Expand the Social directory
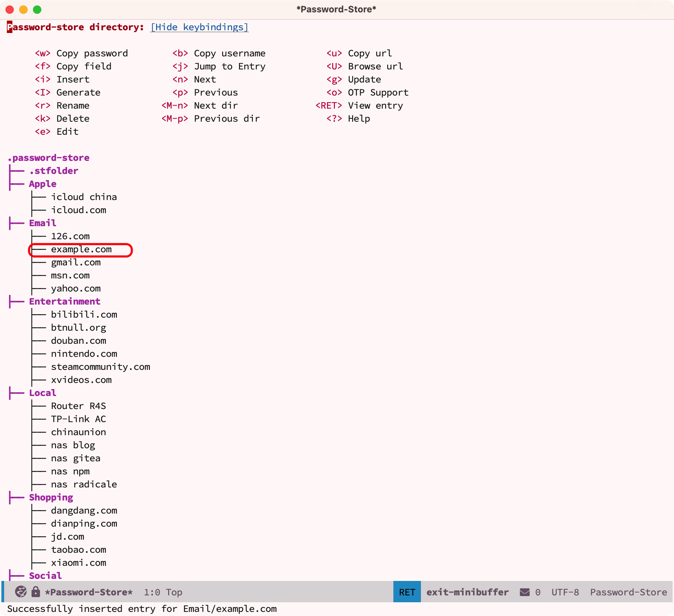This screenshot has height=616, width=674. [x=45, y=576]
